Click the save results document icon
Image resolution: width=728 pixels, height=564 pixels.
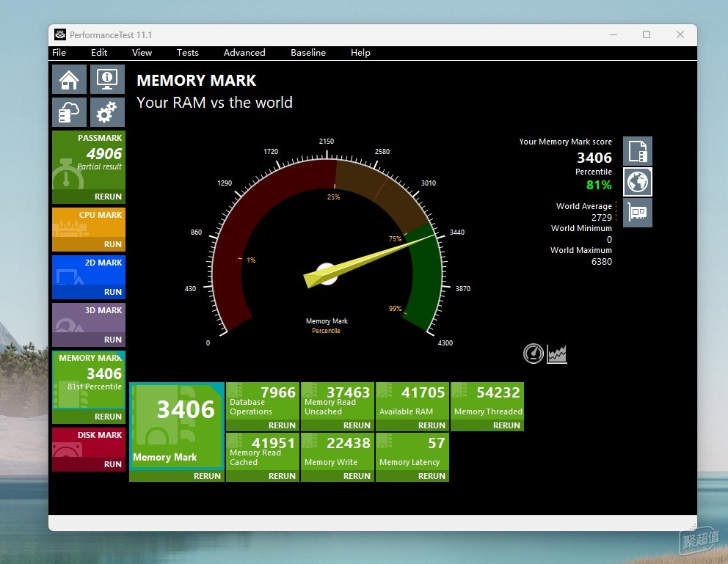coord(638,151)
